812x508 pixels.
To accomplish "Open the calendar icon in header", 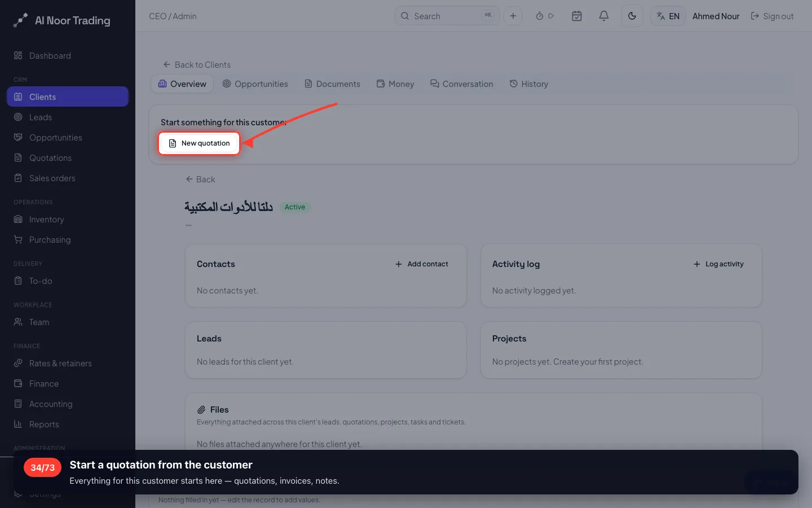I will 577,16.
